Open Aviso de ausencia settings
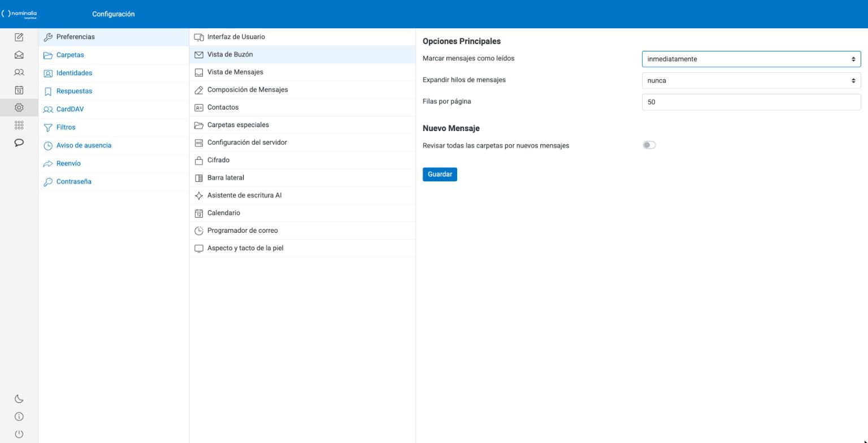This screenshot has width=868, height=443. (x=114, y=145)
